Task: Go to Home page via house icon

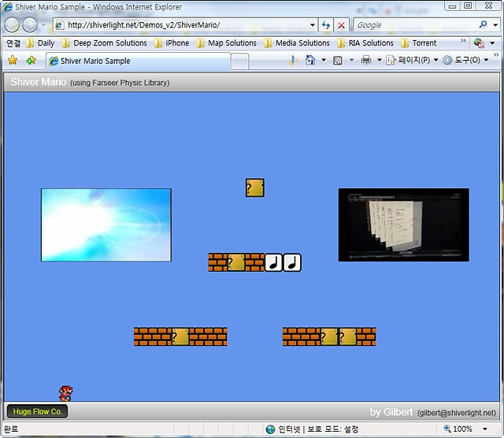Action: click(x=310, y=60)
